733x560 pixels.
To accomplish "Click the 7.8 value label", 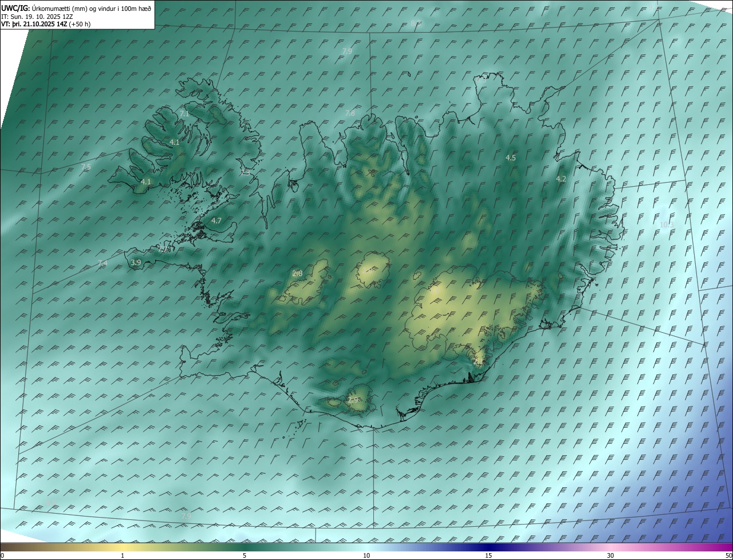I will pyautogui.click(x=350, y=113).
